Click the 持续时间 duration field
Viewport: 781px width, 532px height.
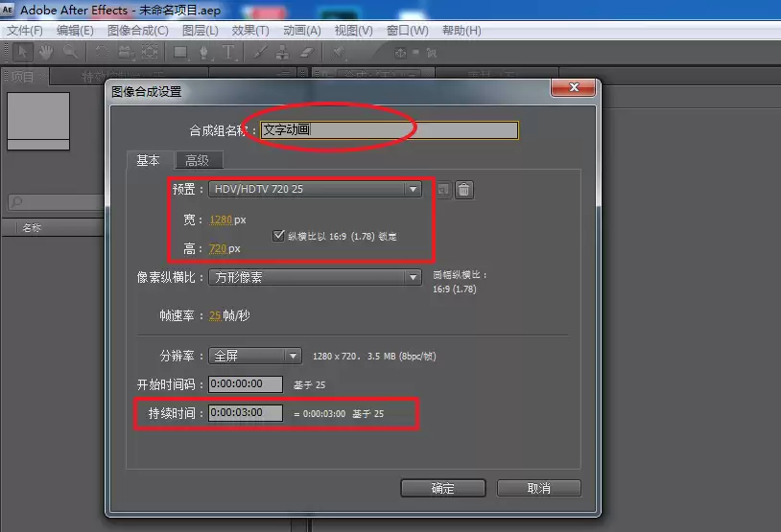coord(246,412)
